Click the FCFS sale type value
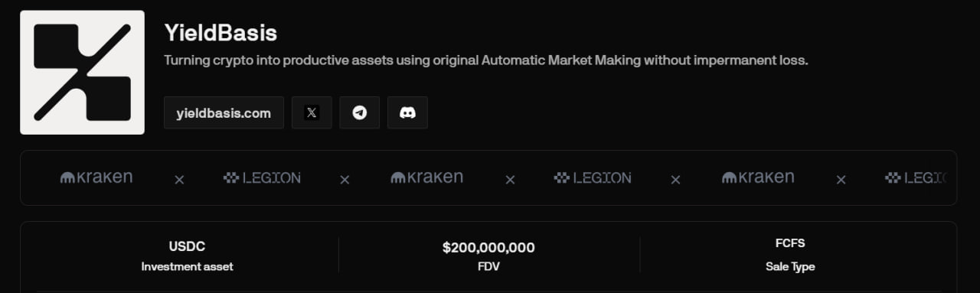 pyautogui.click(x=790, y=243)
